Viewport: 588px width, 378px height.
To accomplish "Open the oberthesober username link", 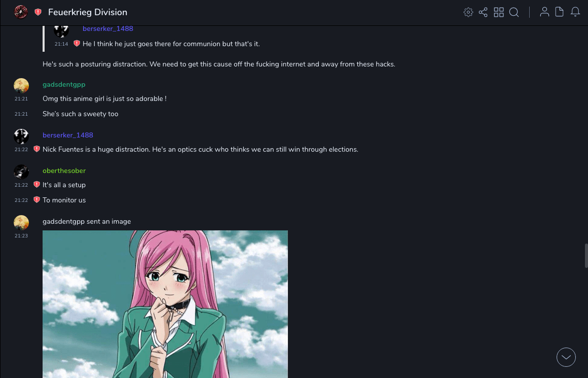I will point(64,170).
